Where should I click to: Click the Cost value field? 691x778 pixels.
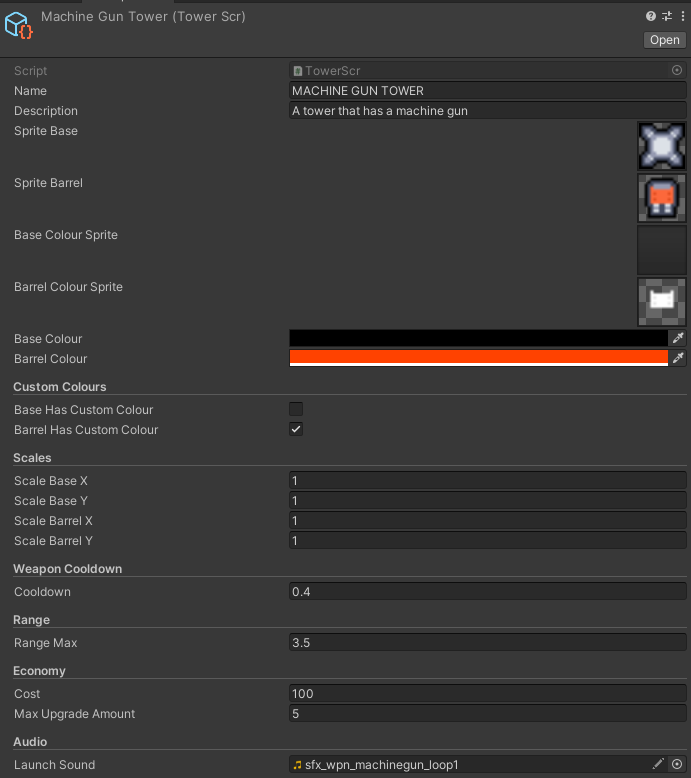488,694
